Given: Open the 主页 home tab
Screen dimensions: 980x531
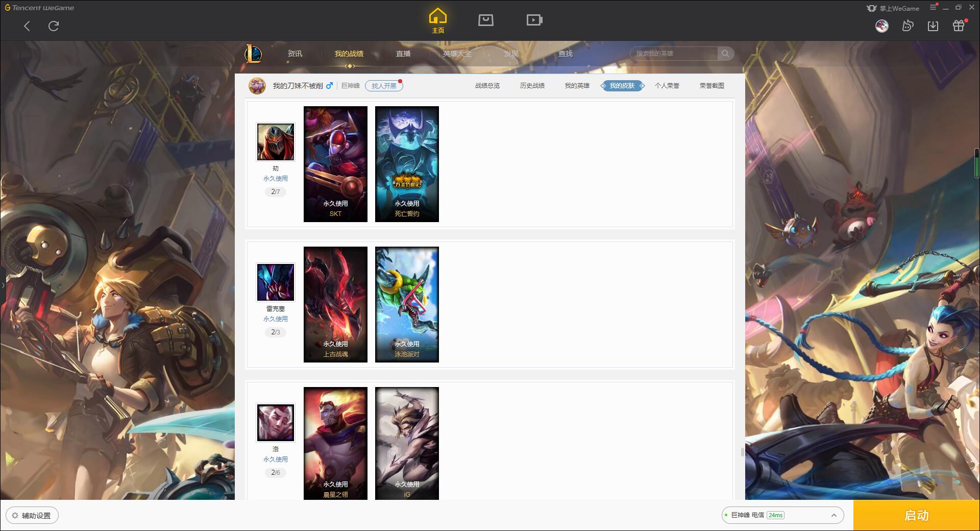Looking at the screenshot, I should pyautogui.click(x=438, y=21).
